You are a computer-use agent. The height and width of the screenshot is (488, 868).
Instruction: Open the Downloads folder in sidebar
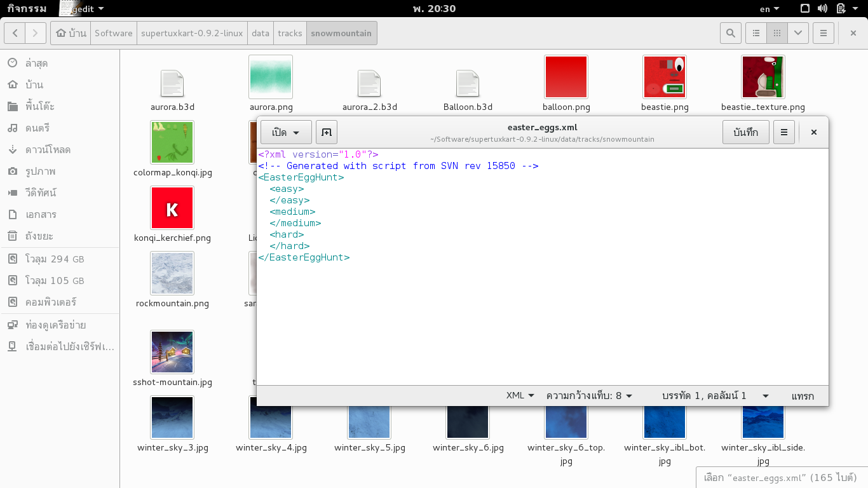(48, 150)
